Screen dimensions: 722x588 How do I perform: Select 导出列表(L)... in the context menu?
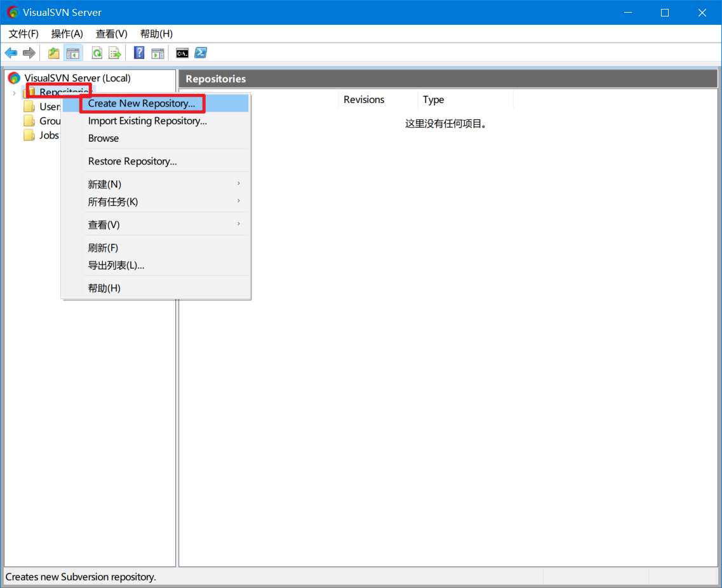click(x=156, y=265)
